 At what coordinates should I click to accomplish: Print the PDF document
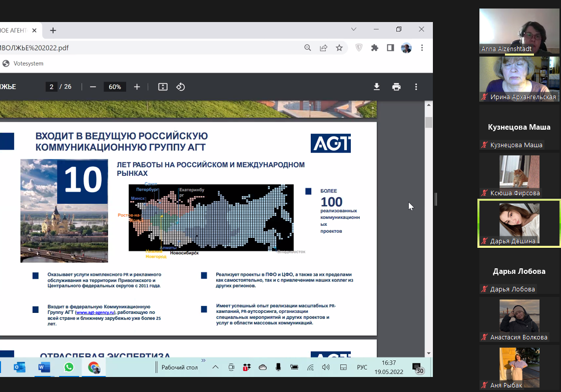pos(396,87)
